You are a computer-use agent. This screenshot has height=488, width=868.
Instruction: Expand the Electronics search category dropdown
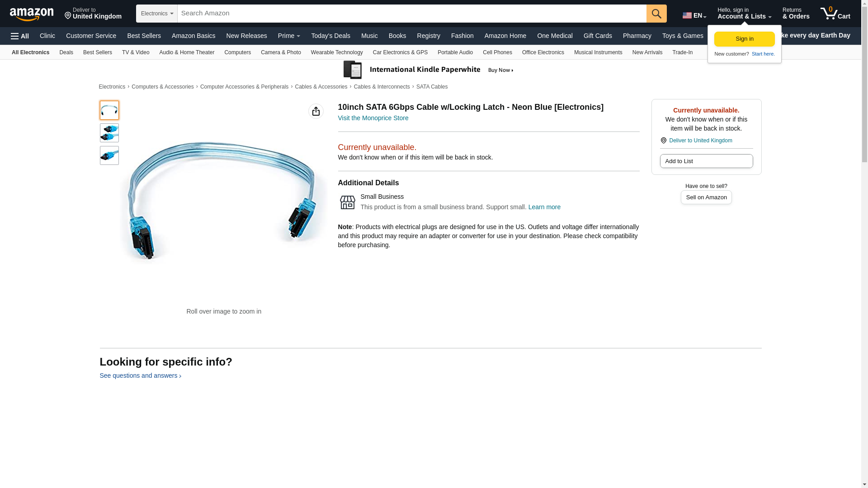click(x=157, y=14)
